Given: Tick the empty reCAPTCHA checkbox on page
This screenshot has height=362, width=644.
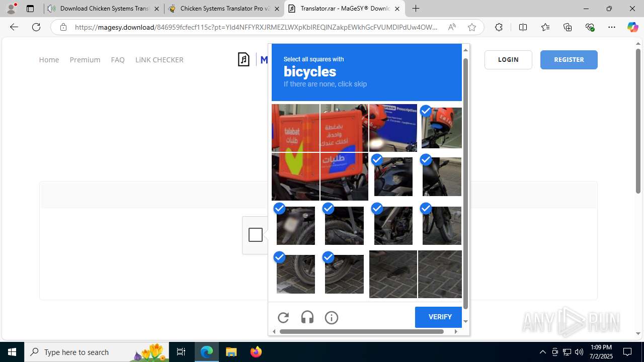Looking at the screenshot, I should tap(256, 235).
